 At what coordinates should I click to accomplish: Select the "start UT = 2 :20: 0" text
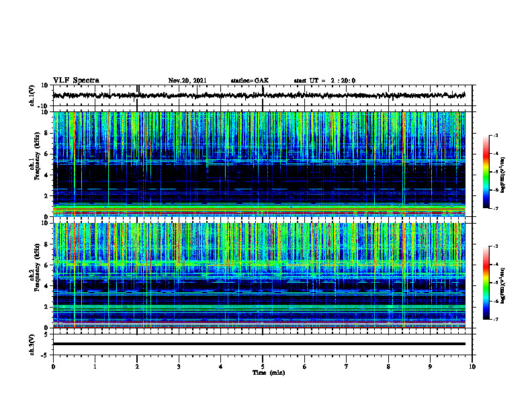pyautogui.click(x=324, y=81)
